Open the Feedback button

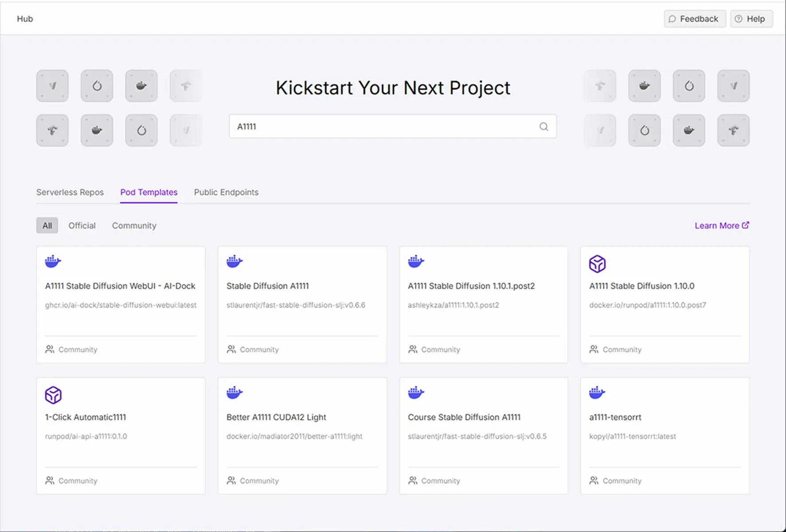tap(694, 19)
